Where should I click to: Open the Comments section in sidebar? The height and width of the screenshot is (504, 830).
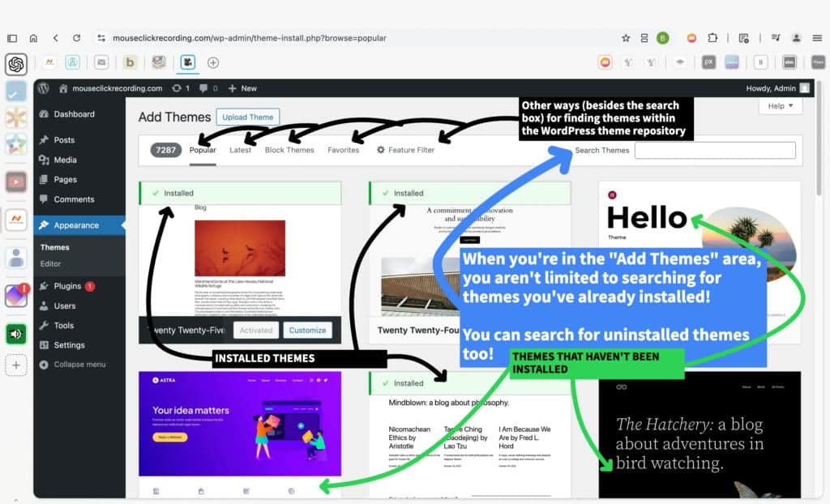73,199
